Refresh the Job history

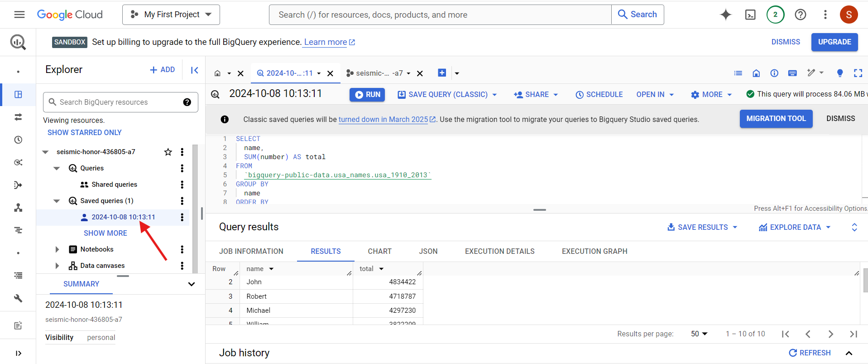[810, 353]
